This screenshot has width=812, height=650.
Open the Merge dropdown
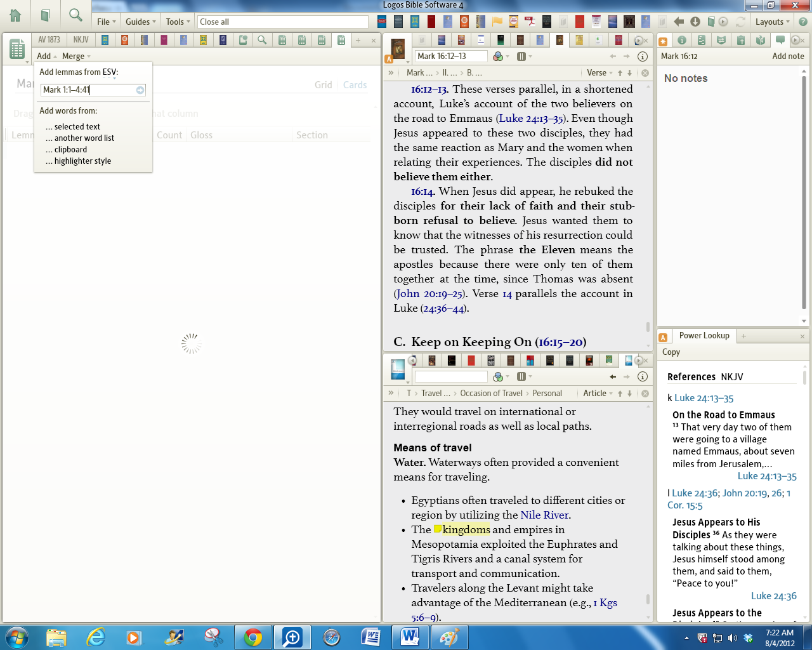(x=76, y=56)
